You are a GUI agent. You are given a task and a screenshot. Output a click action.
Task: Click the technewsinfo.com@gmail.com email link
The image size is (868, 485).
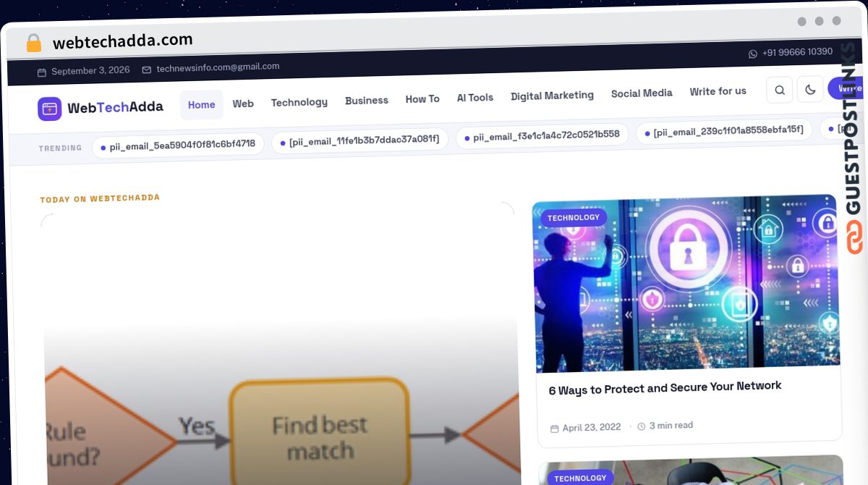218,67
